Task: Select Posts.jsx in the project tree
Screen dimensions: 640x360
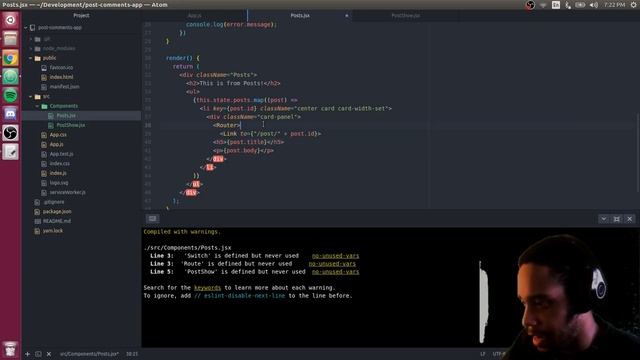Action: (66, 116)
